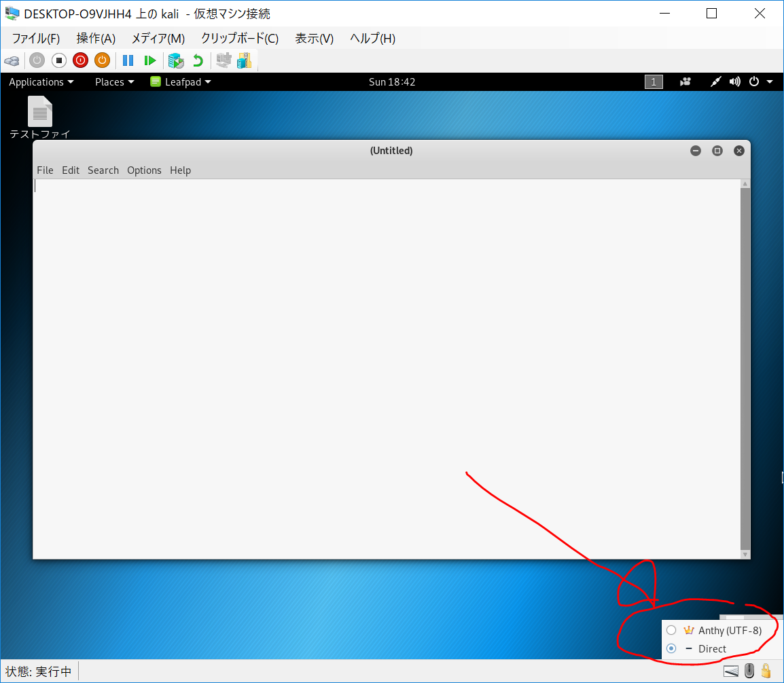Click the green Reset play icon
The image size is (784, 683).
point(150,60)
